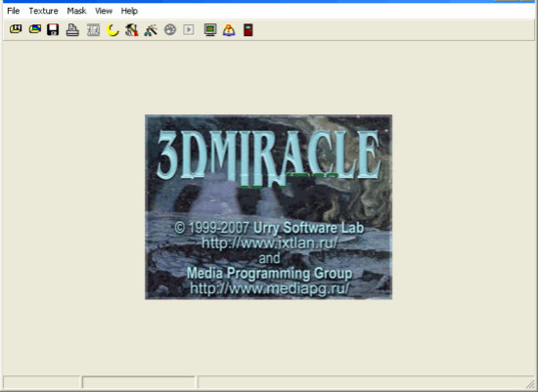Click the Urry Software Lab copyright text
This screenshot has height=392, width=538.
click(x=269, y=228)
